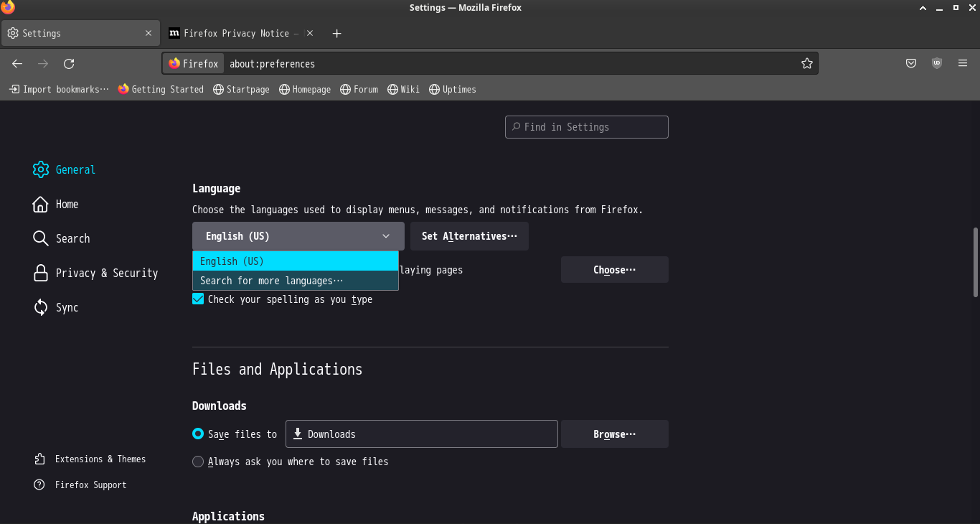Select the Save files to radio button
Image resolution: width=980 pixels, height=524 pixels.
[x=198, y=434]
